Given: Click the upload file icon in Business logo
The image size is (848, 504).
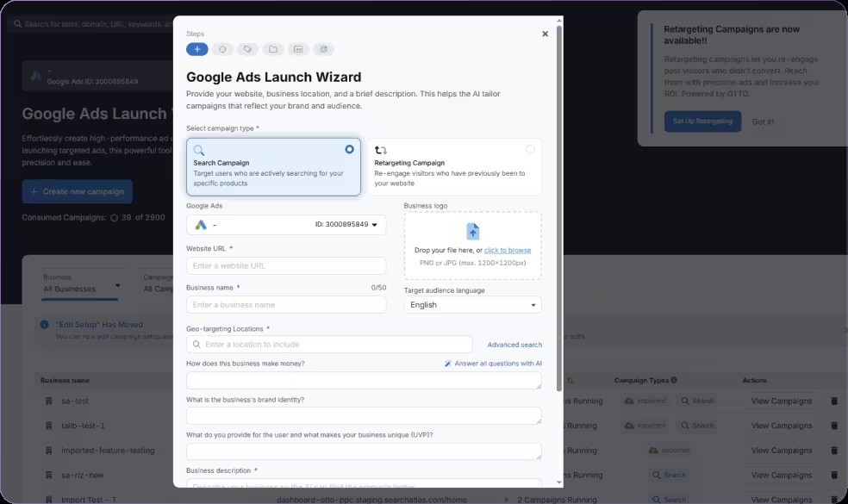Looking at the screenshot, I should coord(472,232).
